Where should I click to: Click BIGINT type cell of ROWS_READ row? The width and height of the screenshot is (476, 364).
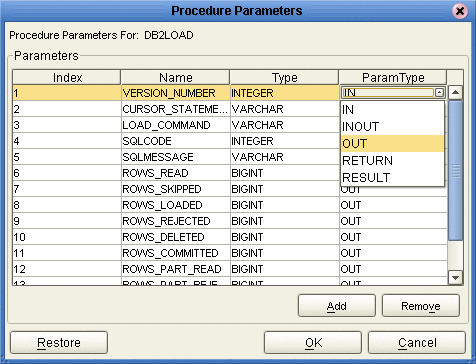tap(285, 173)
